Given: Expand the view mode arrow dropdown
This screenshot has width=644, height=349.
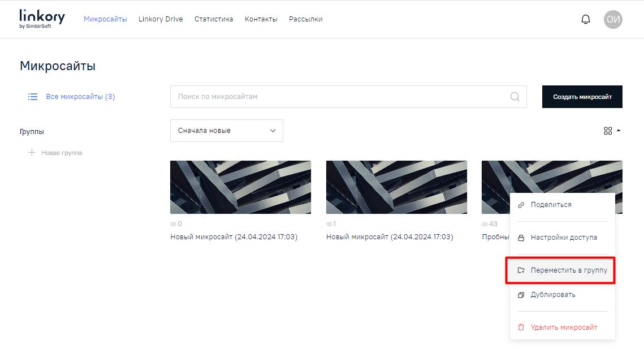Looking at the screenshot, I should [619, 131].
